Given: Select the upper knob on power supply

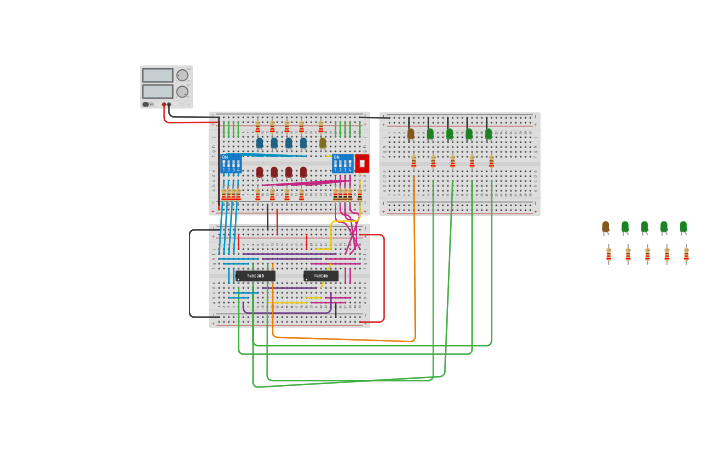Looking at the screenshot, I should pyautogui.click(x=182, y=75).
